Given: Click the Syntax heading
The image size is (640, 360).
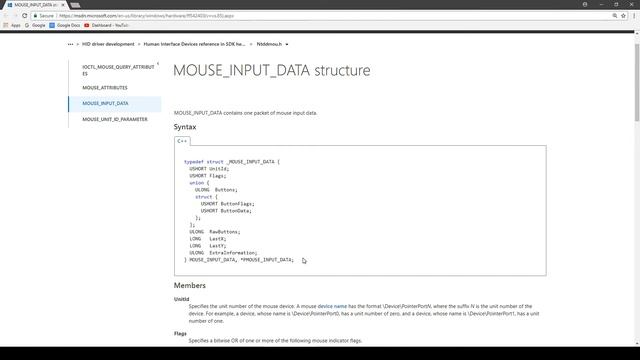Looking at the screenshot, I should click(185, 127).
